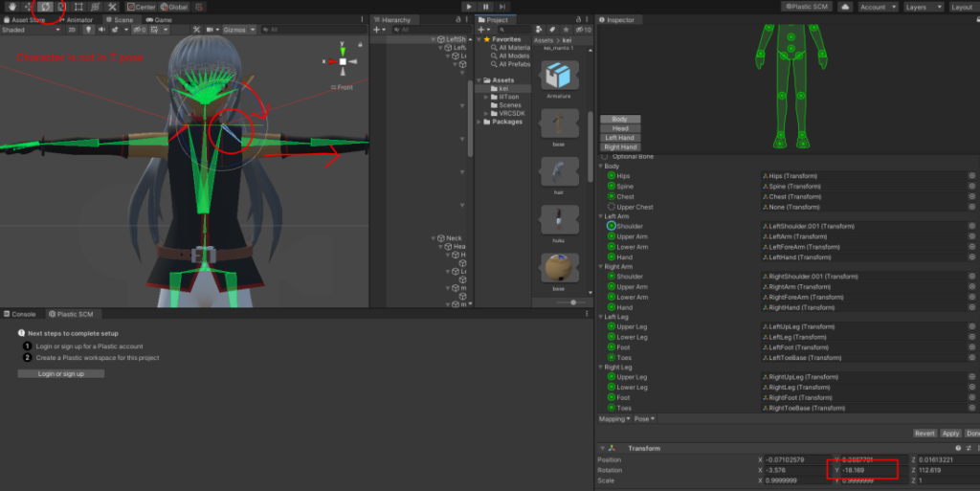The image size is (980, 491).
Task: Toggle scene grid visibility icon
Action: [x=155, y=30]
